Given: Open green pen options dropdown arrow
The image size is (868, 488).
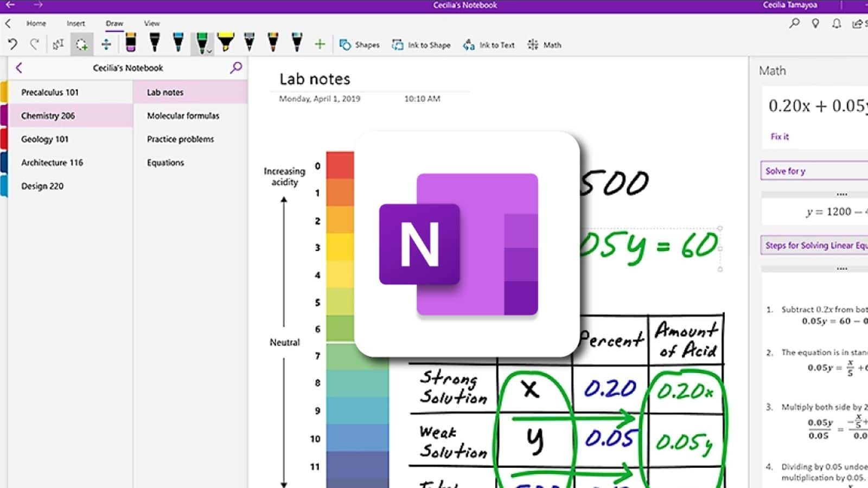Looking at the screenshot, I should 209,52.
